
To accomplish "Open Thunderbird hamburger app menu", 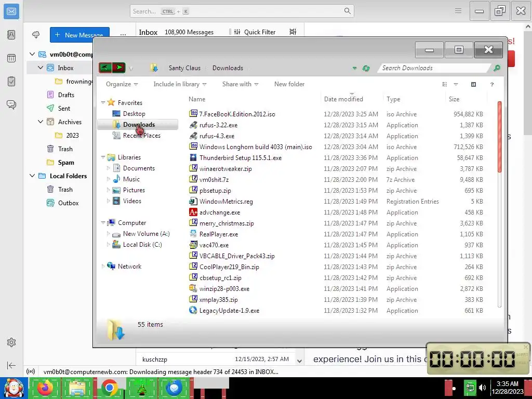I will (458, 11).
